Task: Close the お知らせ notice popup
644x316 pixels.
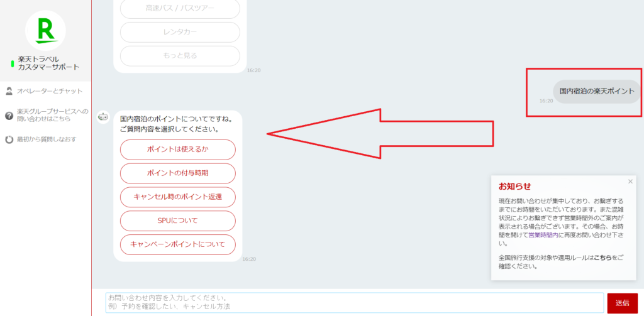Action: [x=630, y=182]
